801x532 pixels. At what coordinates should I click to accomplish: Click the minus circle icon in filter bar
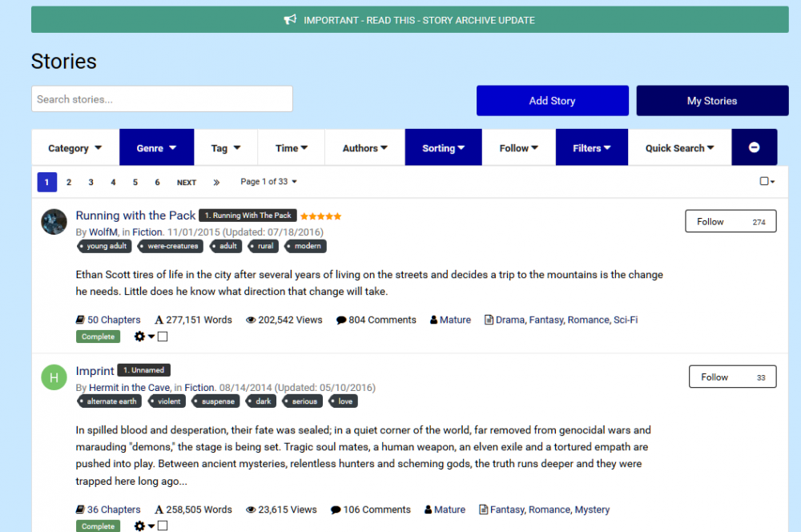pos(754,147)
